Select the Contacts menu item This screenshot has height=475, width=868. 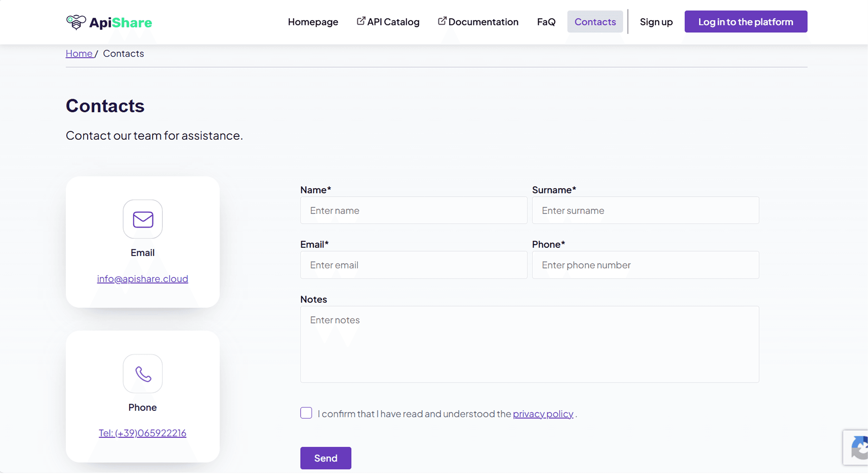(595, 22)
